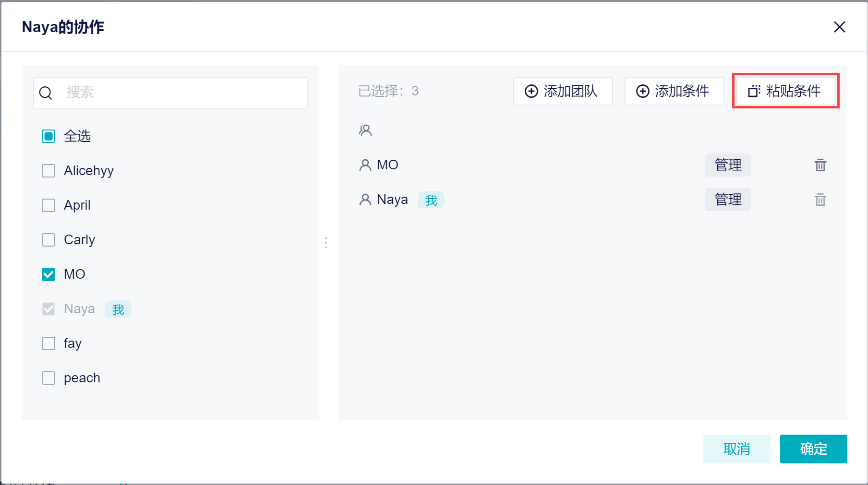Delete MO from selected collaborators
This screenshot has height=485, width=868.
click(820, 165)
